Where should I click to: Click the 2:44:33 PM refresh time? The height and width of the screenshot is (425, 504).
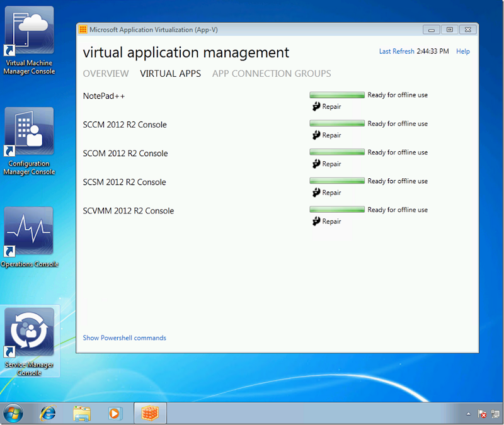coord(433,52)
